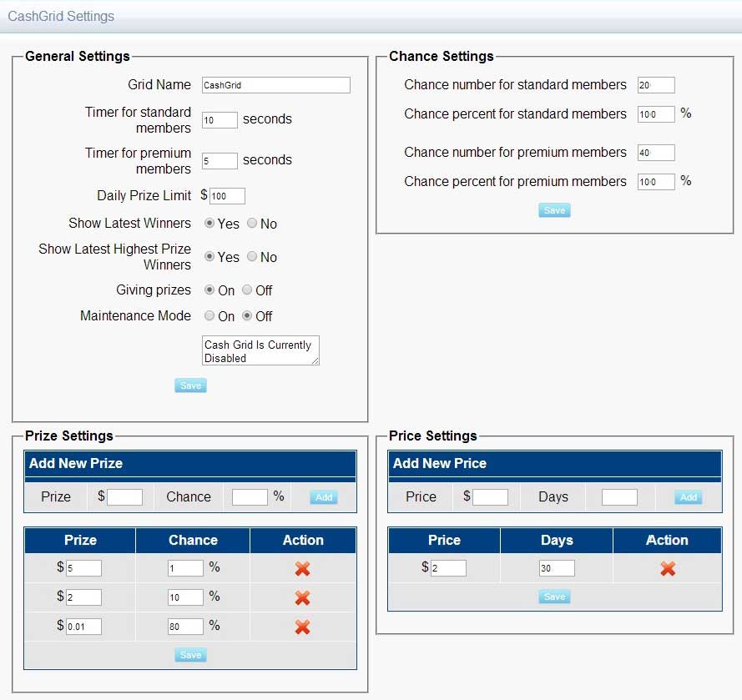
Task: Switch Maintenance Mode On
Action: click(x=209, y=315)
